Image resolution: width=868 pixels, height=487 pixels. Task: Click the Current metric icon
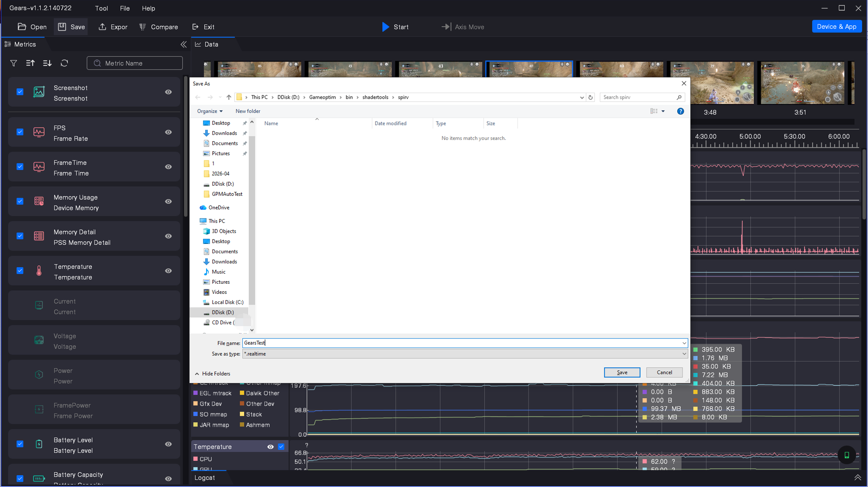pos(39,306)
